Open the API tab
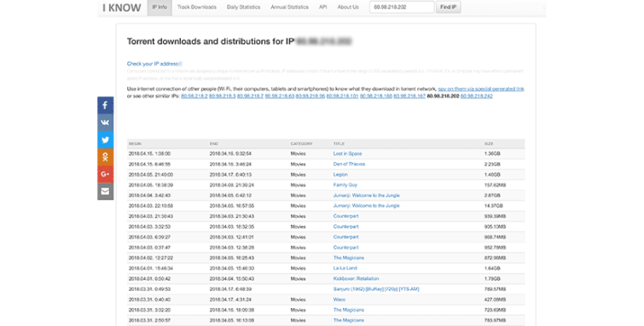 (x=322, y=7)
